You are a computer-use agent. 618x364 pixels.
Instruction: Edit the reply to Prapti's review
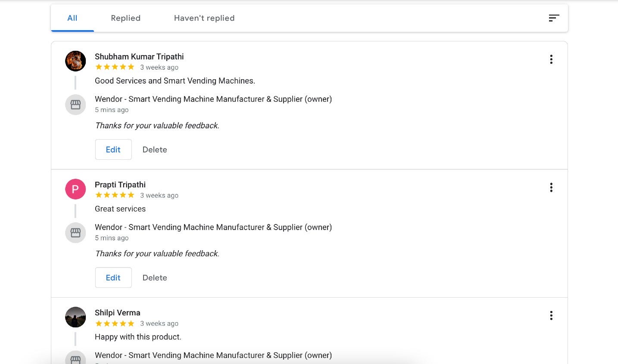(113, 278)
